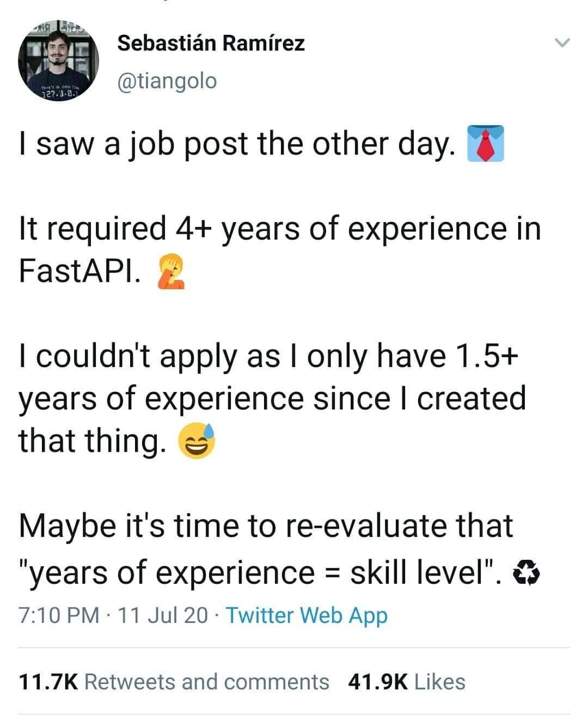Viewport: 588px width, 715px height.
Task: Click the "I couldn't apply" sentence
Action: (273, 399)
